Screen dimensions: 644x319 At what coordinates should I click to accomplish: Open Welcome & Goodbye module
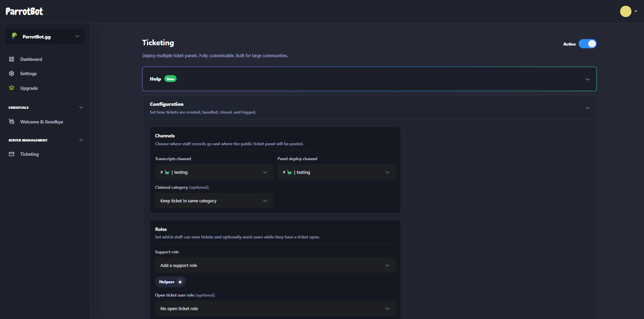point(42,122)
